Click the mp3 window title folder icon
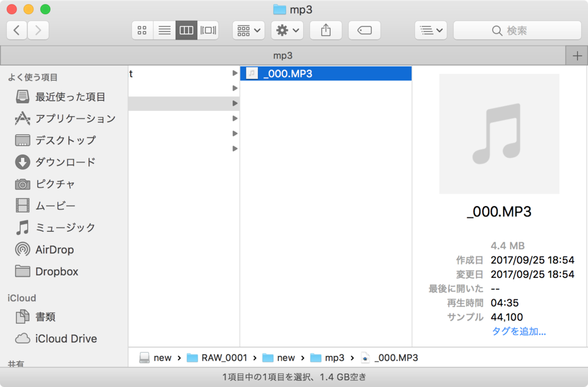 tap(280, 9)
